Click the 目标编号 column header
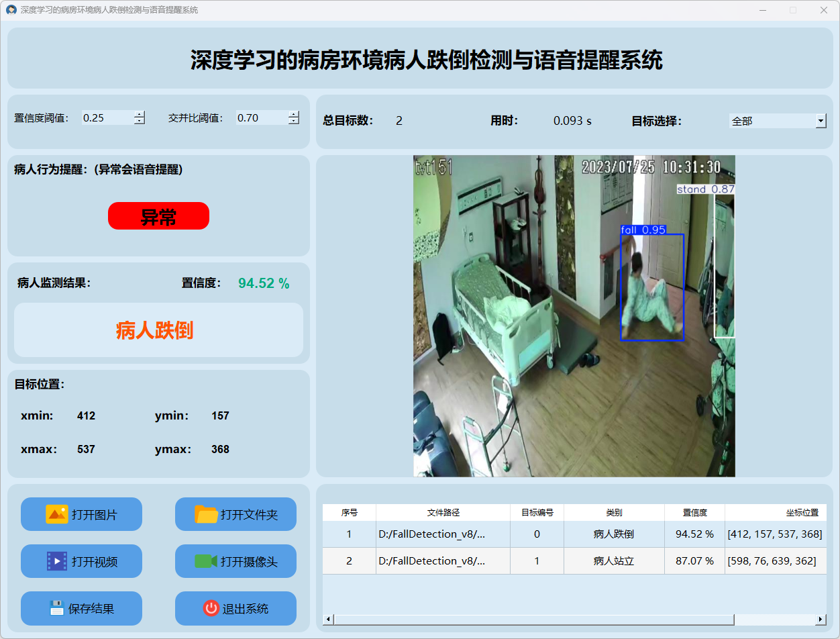 click(x=537, y=512)
